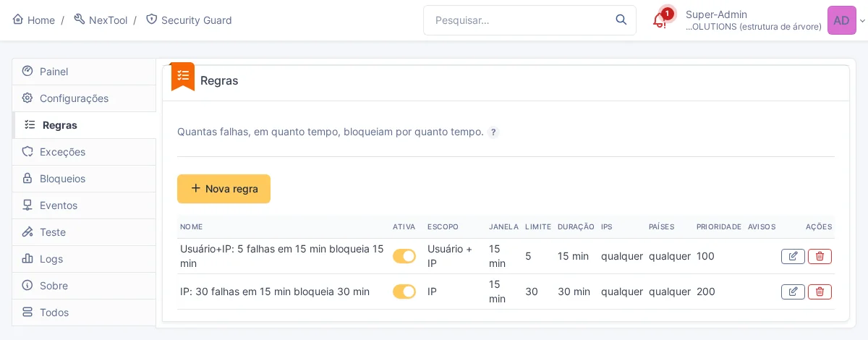868x340 pixels.
Task: Open the Bloqueios menu item
Action: click(84, 179)
